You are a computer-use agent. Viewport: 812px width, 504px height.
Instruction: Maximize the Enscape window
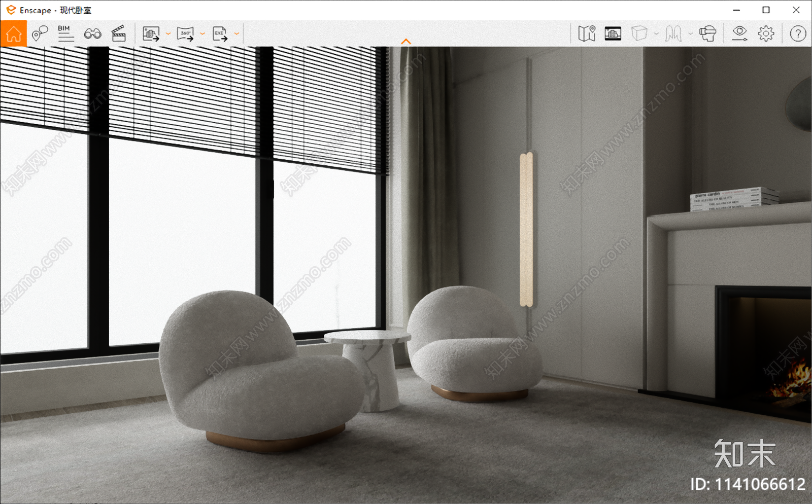click(766, 10)
